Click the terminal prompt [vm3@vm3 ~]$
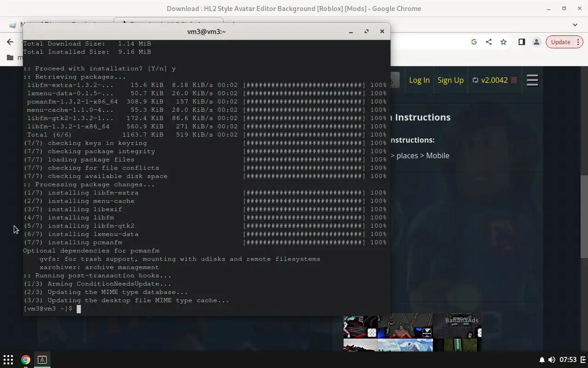 click(x=48, y=309)
